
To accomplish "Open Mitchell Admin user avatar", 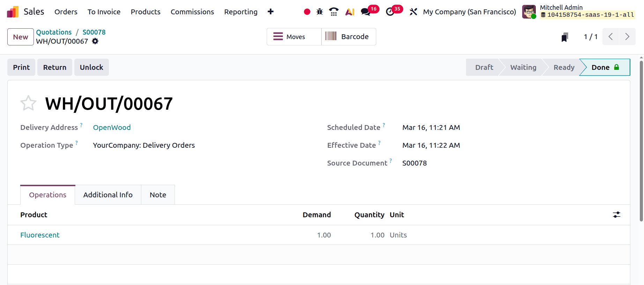I will (529, 12).
